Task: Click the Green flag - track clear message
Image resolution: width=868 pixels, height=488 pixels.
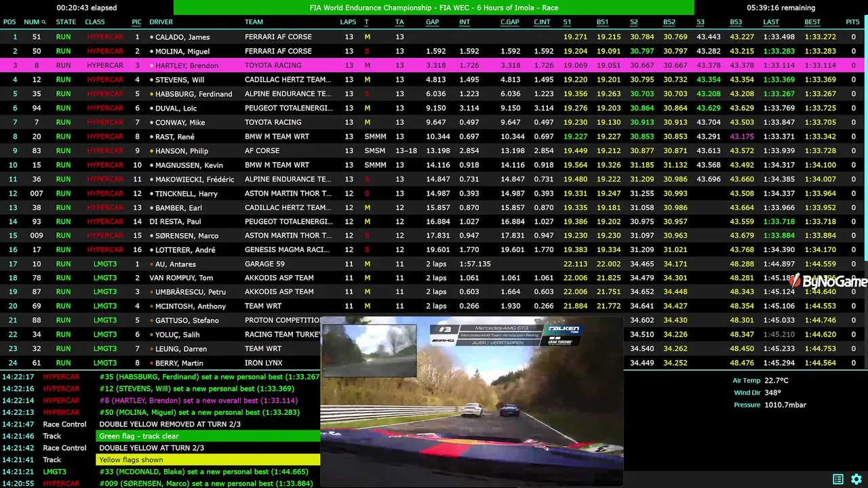Action: pos(208,436)
